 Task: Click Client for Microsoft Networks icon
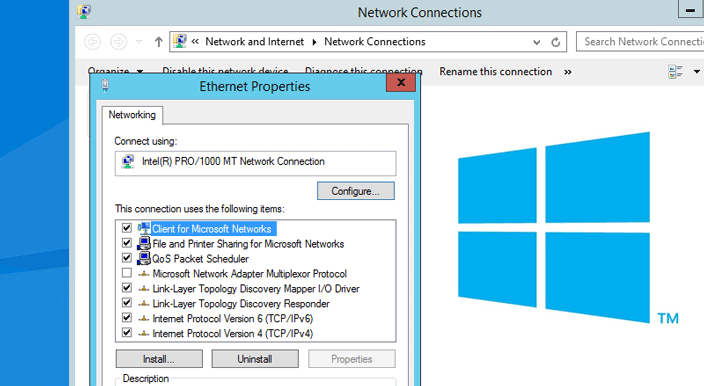144,228
